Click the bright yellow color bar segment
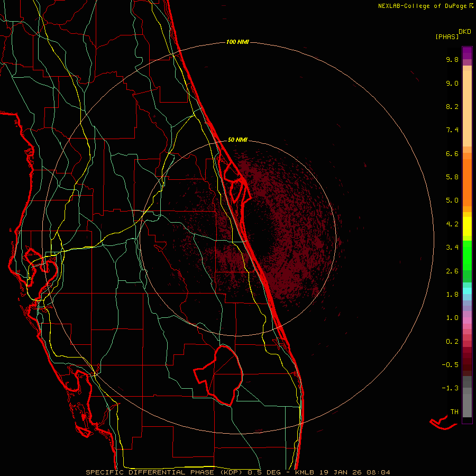This screenshot has width=476, height=476. click(467, 226)
